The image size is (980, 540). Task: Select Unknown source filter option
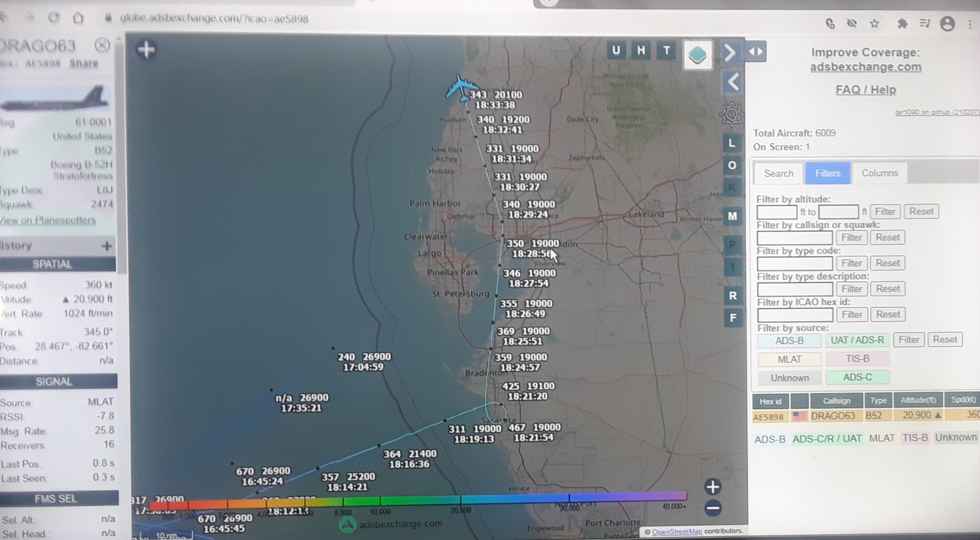tap(790, 378)
